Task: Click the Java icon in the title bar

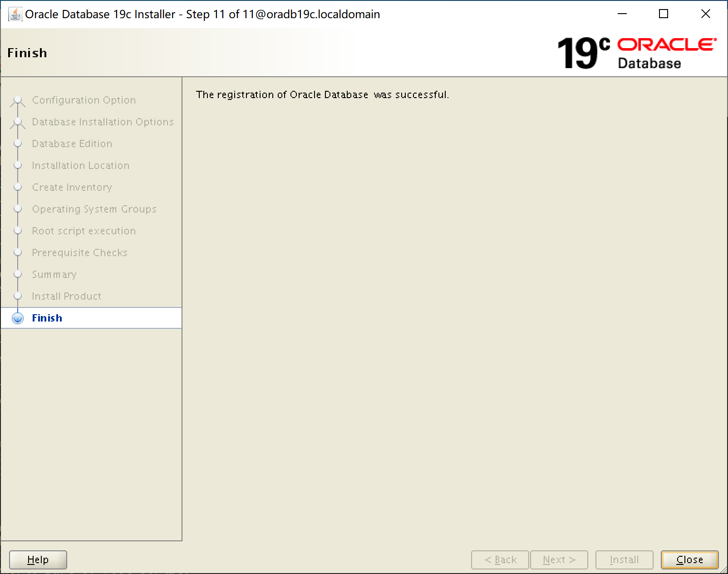Action: pos(15,14)
